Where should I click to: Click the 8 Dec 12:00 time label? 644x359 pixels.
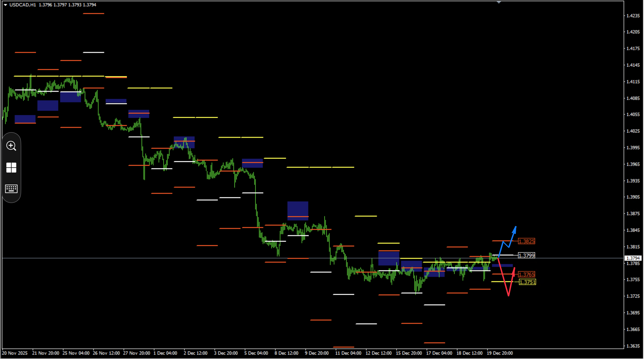pos(286,353)
